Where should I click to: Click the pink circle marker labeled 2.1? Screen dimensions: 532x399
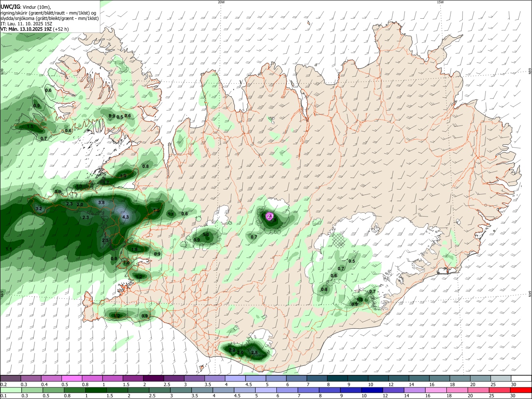(x=269, y=216)
